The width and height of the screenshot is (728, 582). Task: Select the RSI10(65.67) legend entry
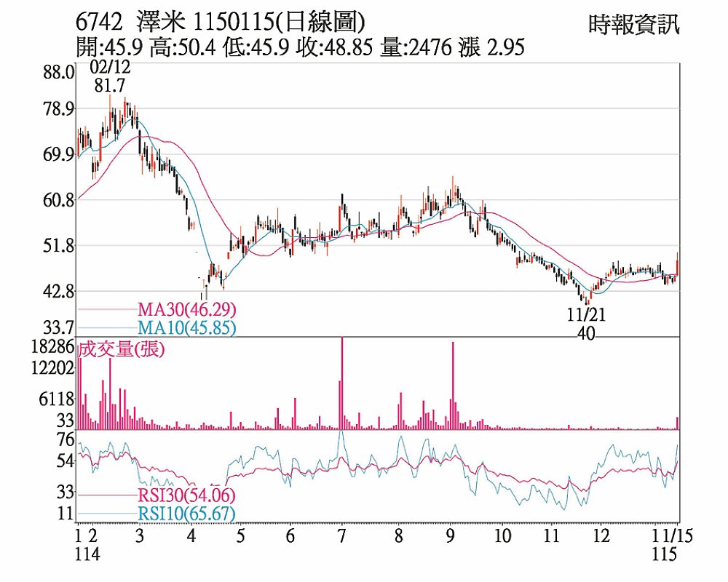tap(186, 515)
